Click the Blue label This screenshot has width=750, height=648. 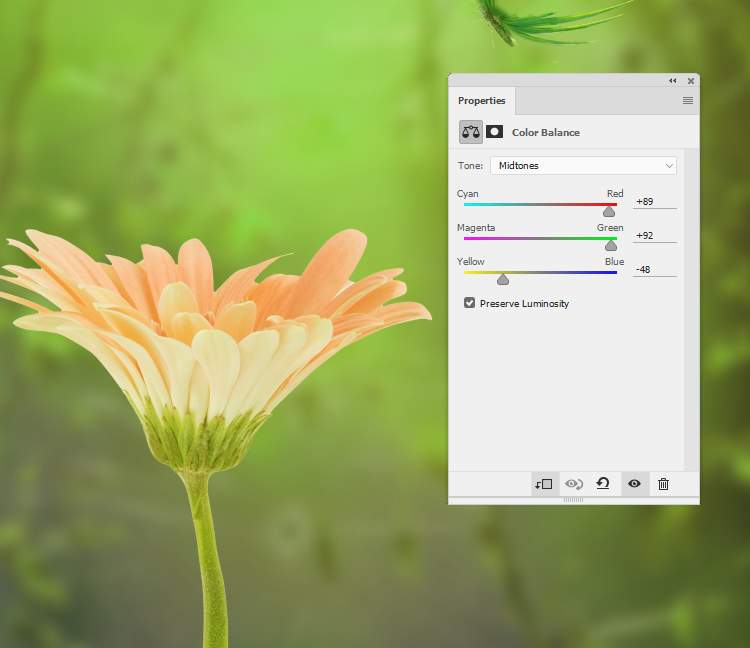pyautogui.click(x=614, y=262)
